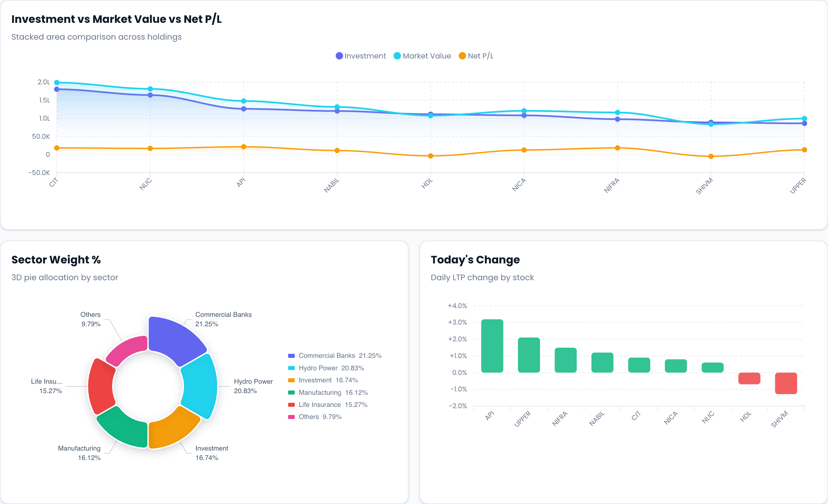Click the UPPER bar in Today's Change
Viewport: 828px width, 504px height.
point(529,355)
